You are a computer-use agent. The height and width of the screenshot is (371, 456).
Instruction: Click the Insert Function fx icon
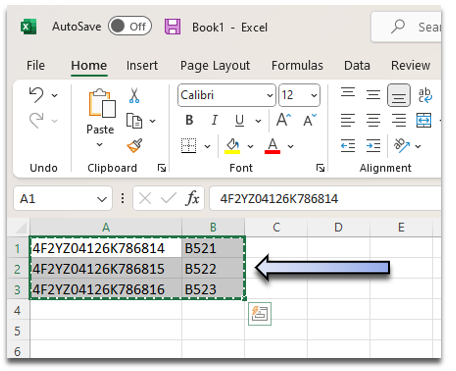192,199
